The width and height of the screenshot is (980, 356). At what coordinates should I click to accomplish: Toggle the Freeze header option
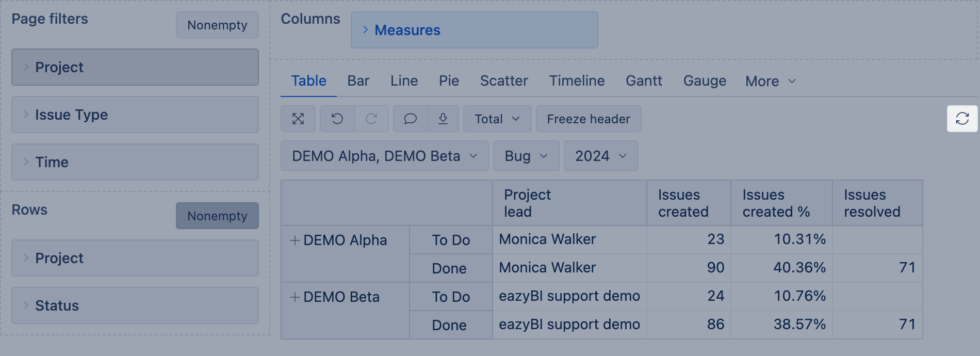(589, 119)
